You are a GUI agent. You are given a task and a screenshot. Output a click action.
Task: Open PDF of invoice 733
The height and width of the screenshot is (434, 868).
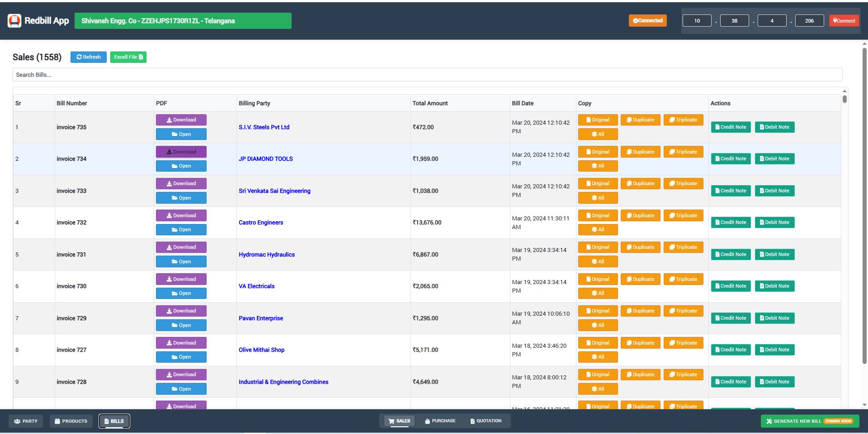pyautogui.click(x=181, y=198)
